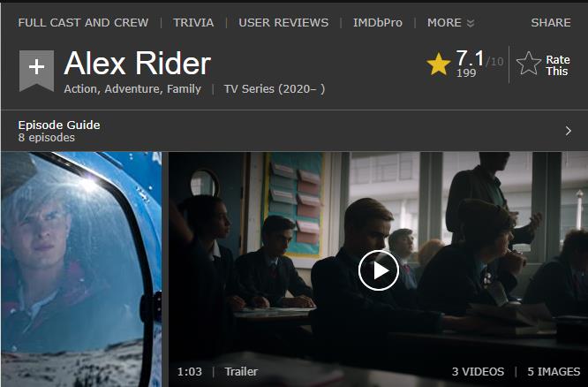Click the 7.1 rating score
Viewport: 588px width, 387px height.
pos(471,59)
